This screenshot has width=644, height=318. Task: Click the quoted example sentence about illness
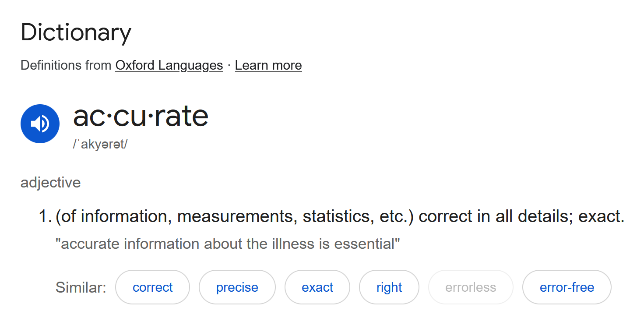coord(228,244)
